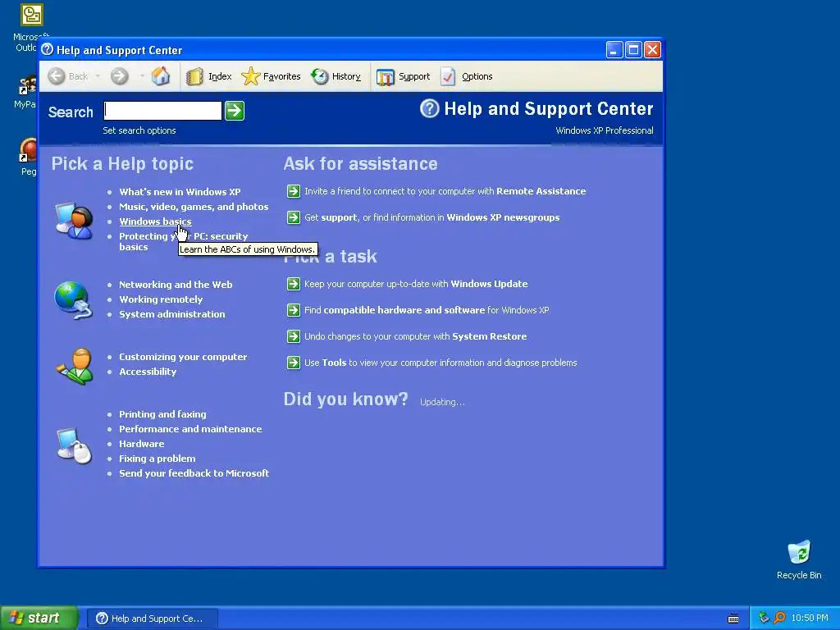
Task: Open the Windows Start button
Action: point(38,619)
